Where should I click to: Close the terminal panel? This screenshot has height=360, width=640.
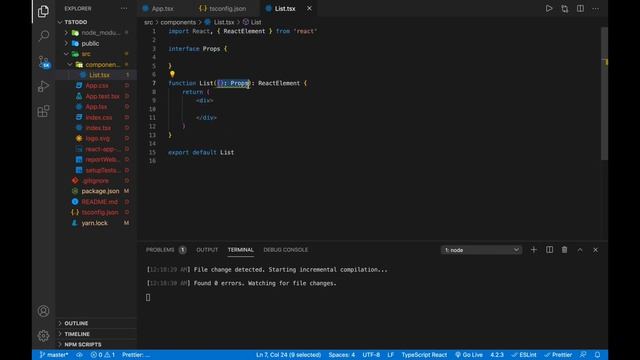596,250
